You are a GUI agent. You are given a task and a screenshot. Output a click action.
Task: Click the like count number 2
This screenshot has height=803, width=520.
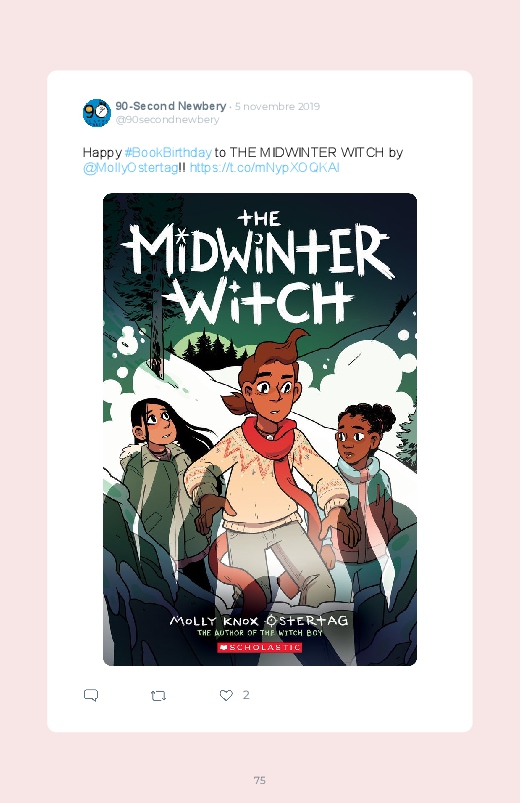pyautogui.click(x=246, y=694)
